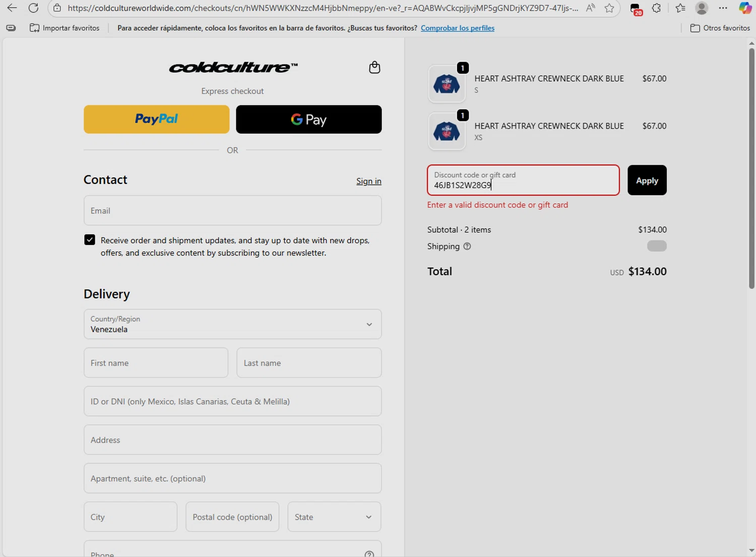The width and height of the screenshot is (756, 557).
Task: Open the browser profile avatar
Action: click(702, 8)
